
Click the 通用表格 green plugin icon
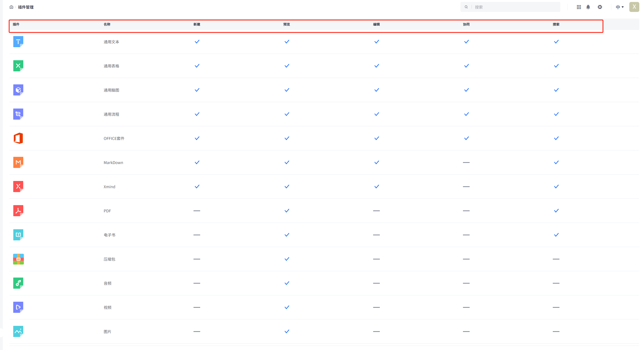[x=18, y=66]
